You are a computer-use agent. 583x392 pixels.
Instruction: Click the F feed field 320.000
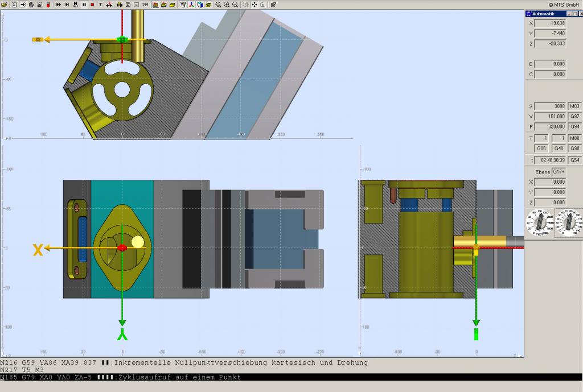551,127
